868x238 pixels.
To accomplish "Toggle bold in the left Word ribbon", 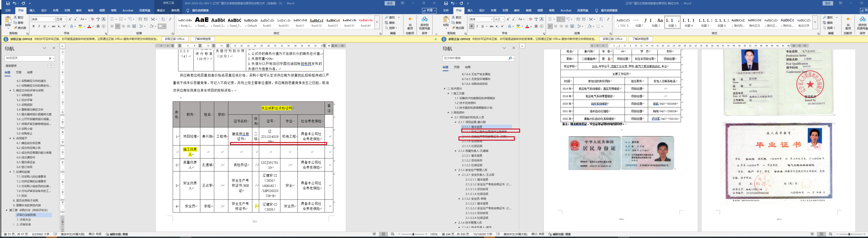I will pos(33,26).
